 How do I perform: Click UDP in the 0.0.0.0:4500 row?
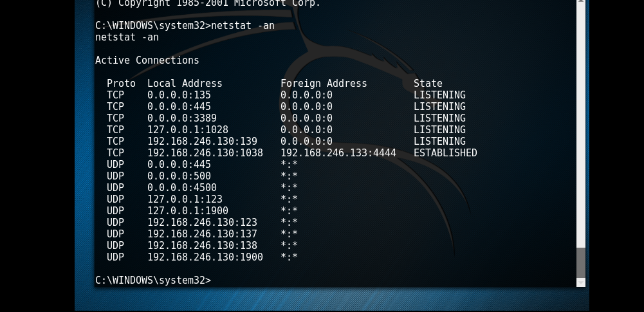point(115,188)
